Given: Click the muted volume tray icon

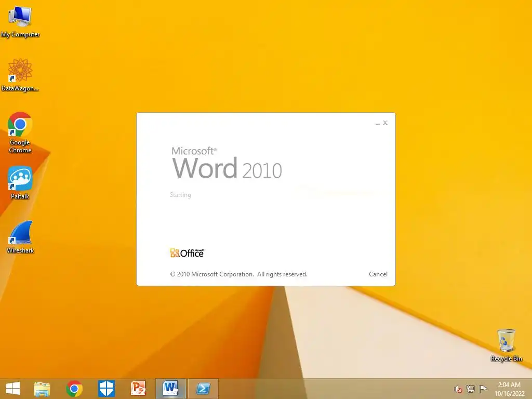Looking at the screenshot, I should coord(458,389).
